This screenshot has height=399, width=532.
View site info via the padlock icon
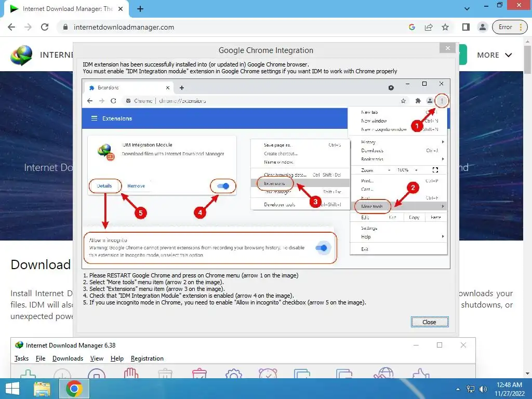pyautogui.click(x=65, y=27)
